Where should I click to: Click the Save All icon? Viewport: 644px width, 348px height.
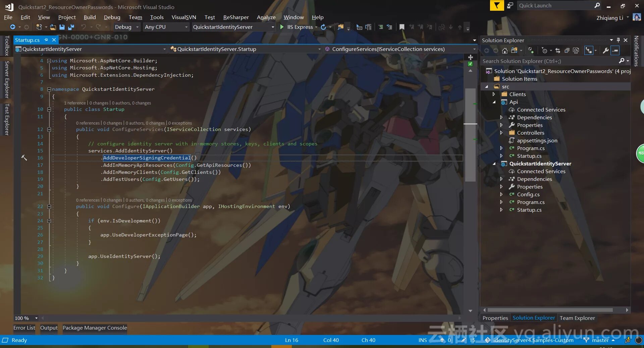(x=71, y=27)
